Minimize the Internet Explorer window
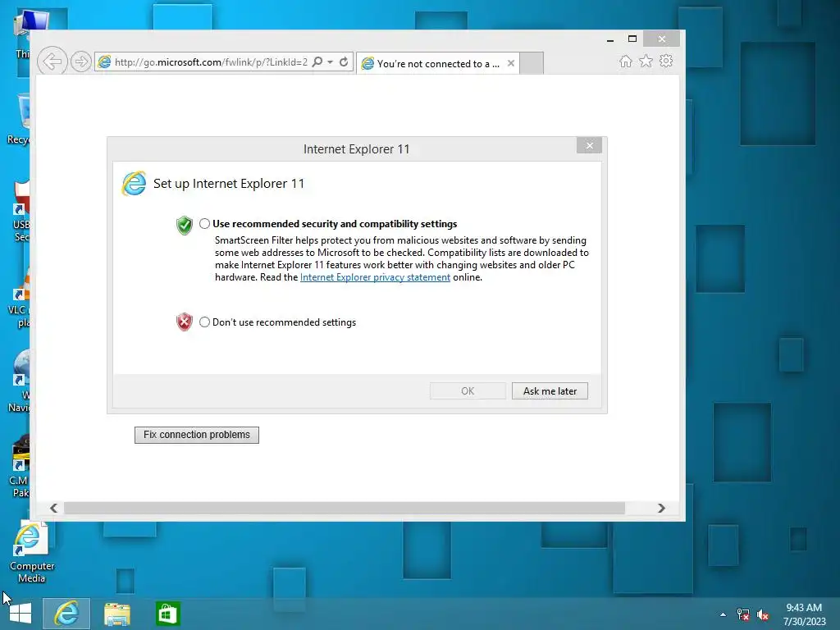 [610, 39]
